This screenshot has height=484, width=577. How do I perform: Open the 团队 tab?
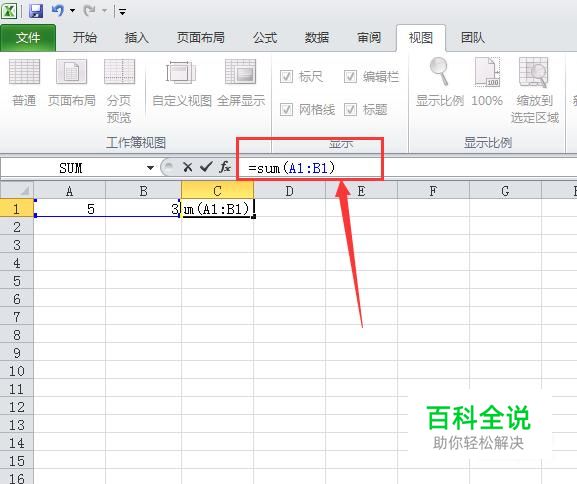pos(473,38)
